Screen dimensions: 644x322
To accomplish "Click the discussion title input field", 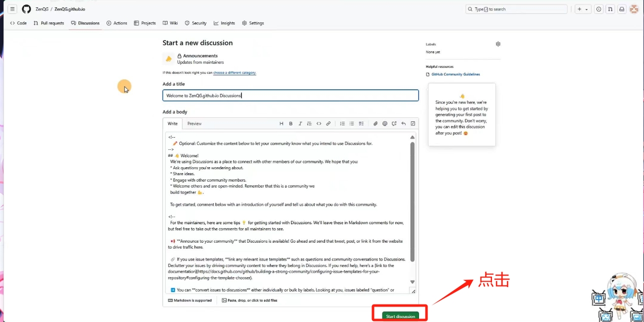I will [x=290, y=95].
